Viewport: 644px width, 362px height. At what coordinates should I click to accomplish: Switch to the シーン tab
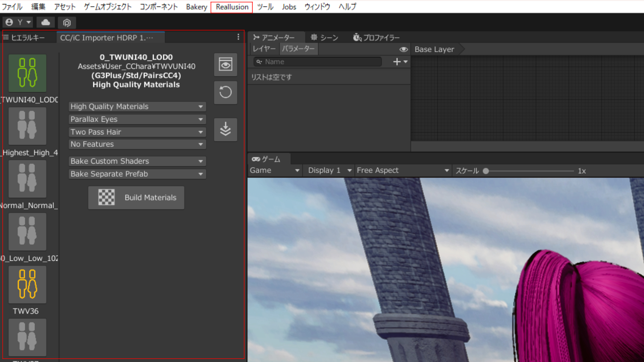[x=325, y=37]
